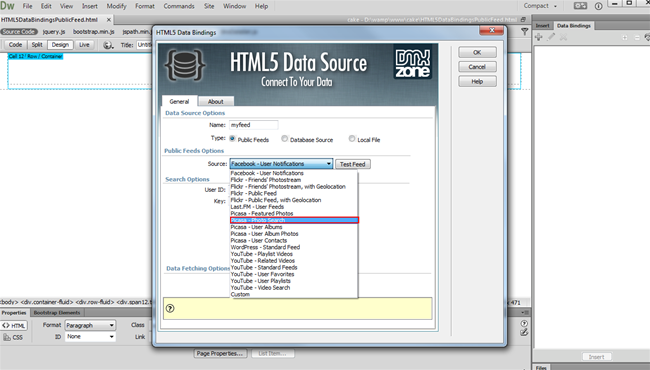Viewport: 650px width, 370px height.
Task: Click the help question mark icon in yellow box
Action: pyautogui.click(x=170, y=308)
